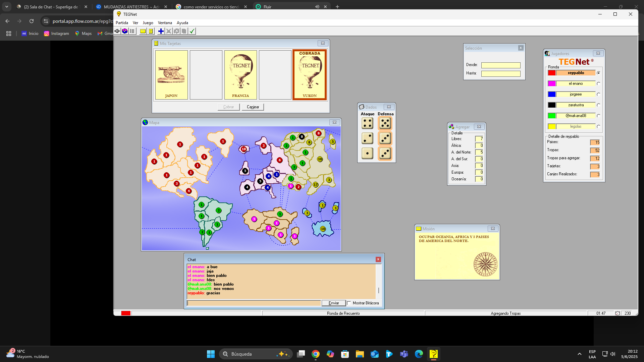
Task: Open the Instagram bookmark
Action: (x=57, y=34)
